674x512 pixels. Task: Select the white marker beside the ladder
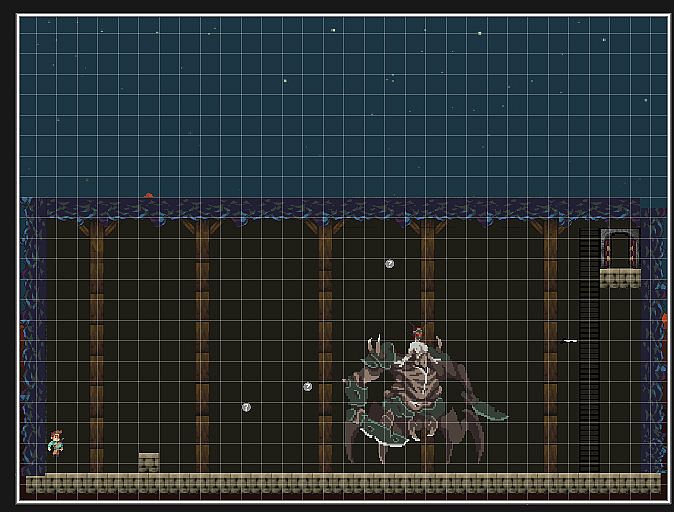click(x=570, y=341)
